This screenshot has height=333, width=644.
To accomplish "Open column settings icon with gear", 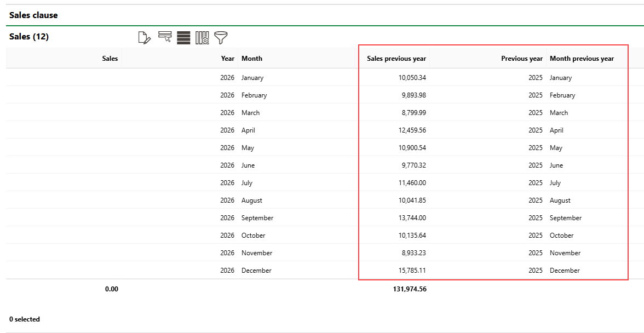I will (x=202, y=38).
